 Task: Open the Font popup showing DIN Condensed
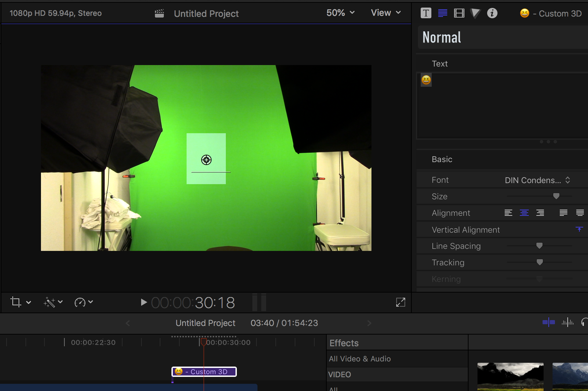pos(537,180)
